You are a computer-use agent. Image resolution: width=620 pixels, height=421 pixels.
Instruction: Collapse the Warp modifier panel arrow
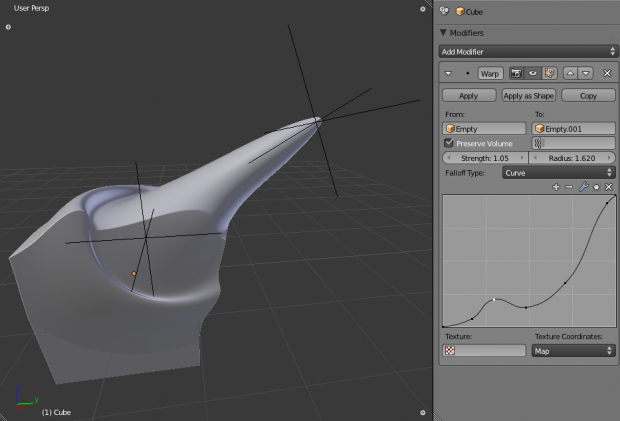(448, 74)
